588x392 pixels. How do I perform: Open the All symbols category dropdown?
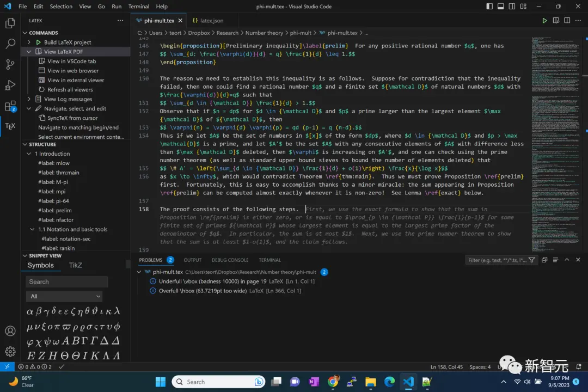[x=64, y=296]
